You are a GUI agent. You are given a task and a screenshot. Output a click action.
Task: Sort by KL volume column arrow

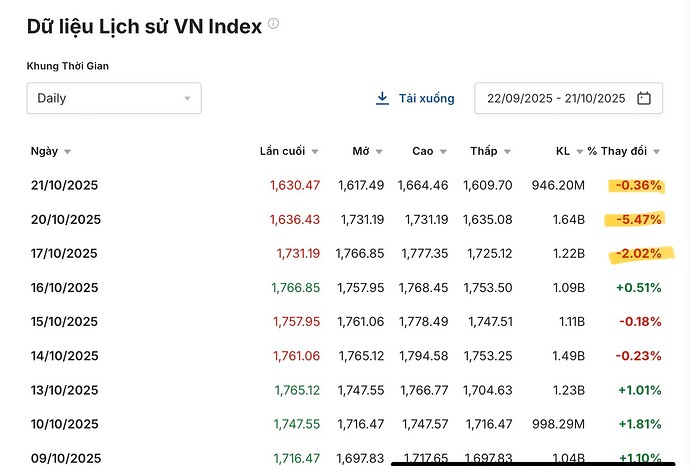[x=579, y=152]
